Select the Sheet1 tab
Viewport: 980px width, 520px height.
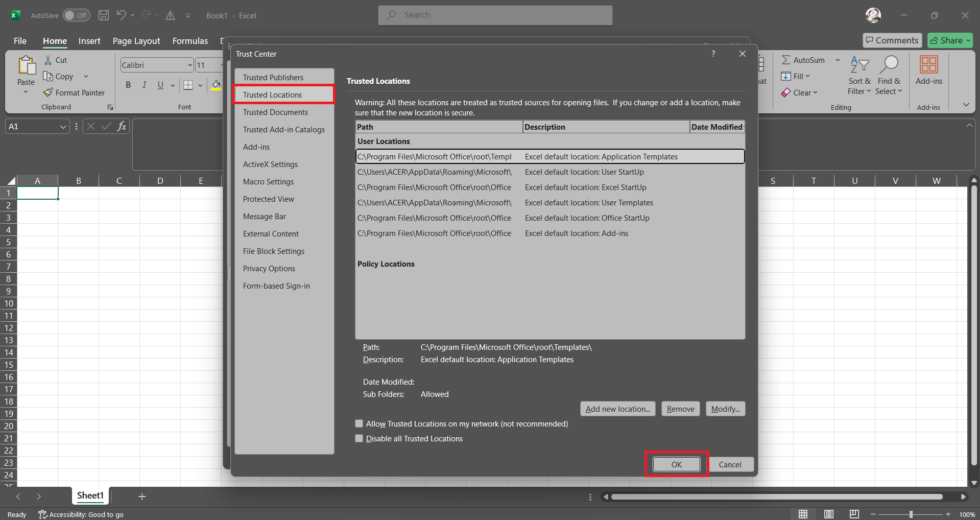pos(90,495)
